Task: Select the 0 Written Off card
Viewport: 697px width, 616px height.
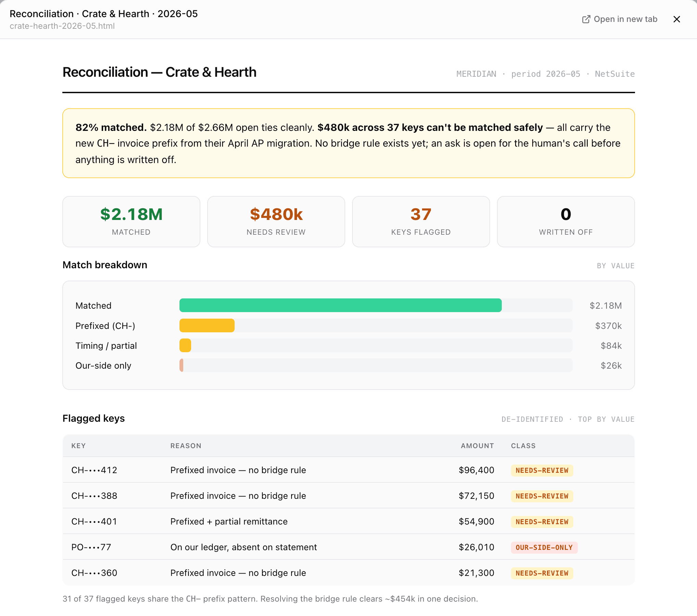Action: (x=566, y=221)
